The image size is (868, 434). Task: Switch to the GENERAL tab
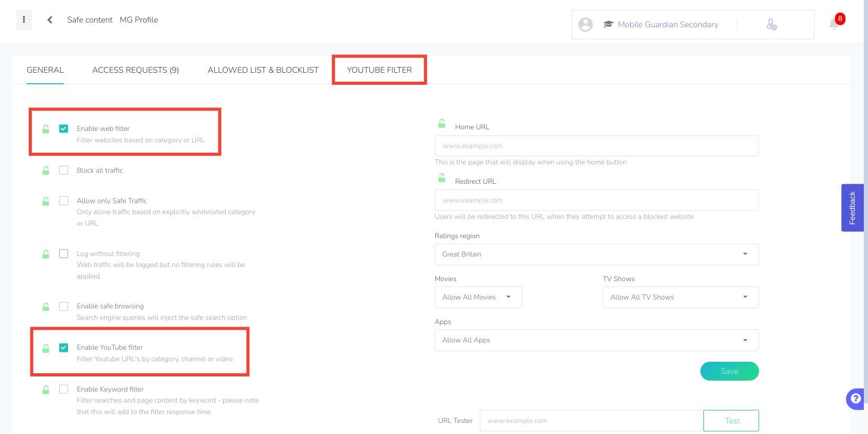coord(45,70)
